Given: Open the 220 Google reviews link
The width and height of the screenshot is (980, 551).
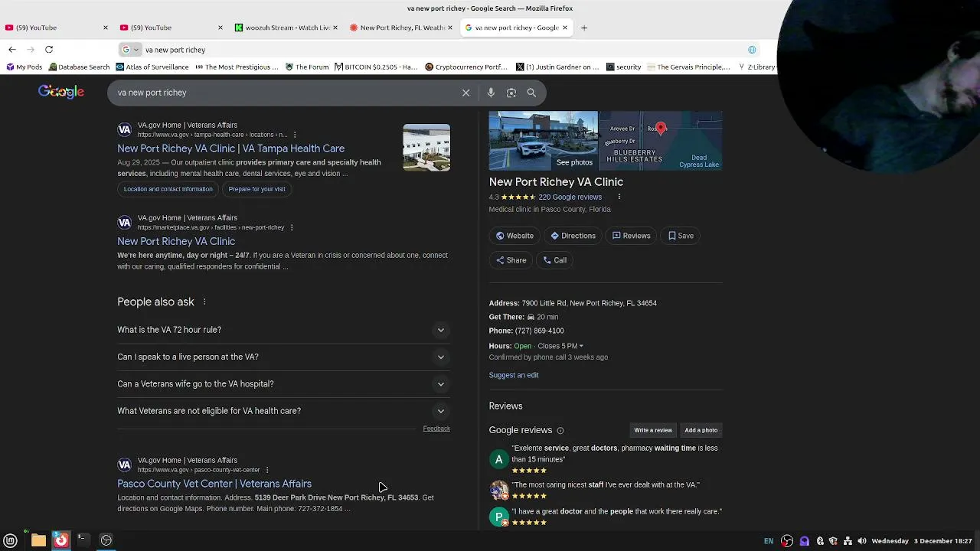Looking at the screenshot, I should point(570,197).
